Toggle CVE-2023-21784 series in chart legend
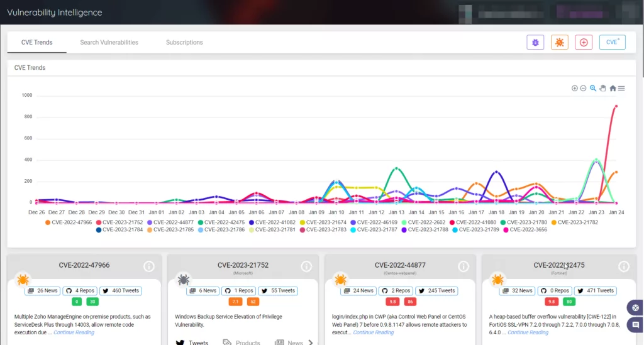The image size is (644, 345). point(119,230)
